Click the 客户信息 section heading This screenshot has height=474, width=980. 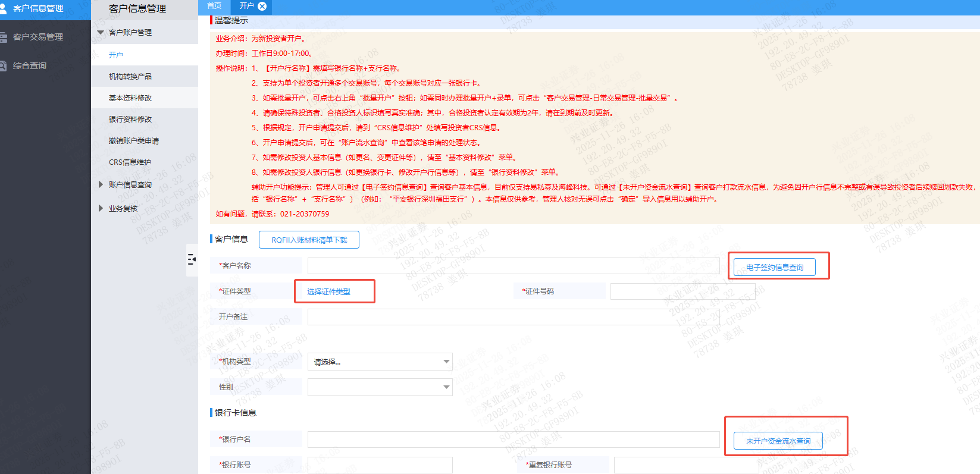click(x=231, y=239)
